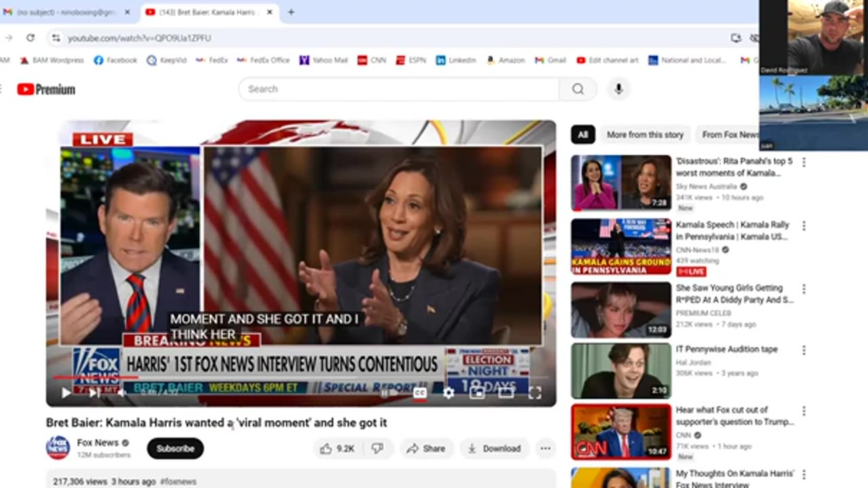
Task: Open IT Pennywise Audition tape title
Action: pos(727,350)
